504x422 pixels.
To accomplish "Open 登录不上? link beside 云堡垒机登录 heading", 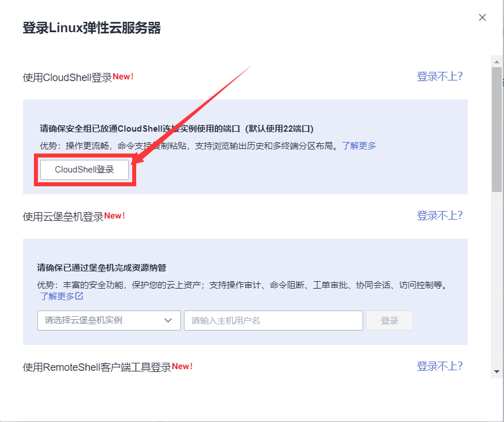I will [x=439, y=215].
